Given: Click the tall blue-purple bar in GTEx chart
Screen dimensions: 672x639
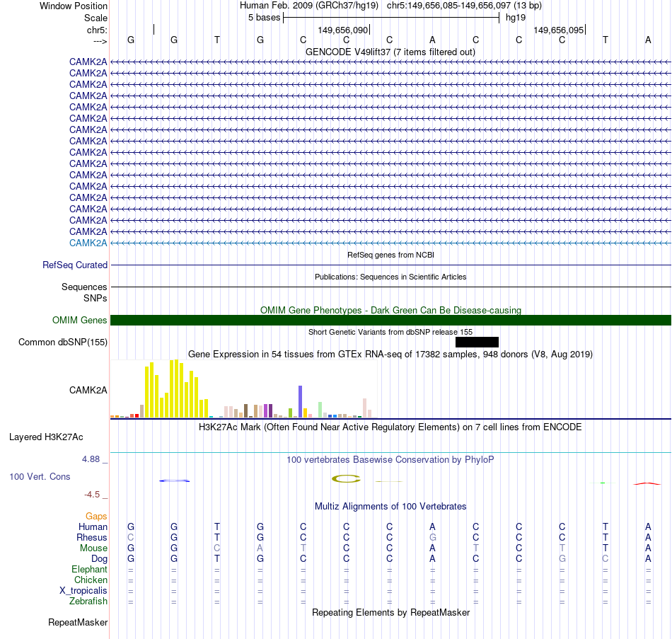Looking at the screenshot, I should [301, 401].
